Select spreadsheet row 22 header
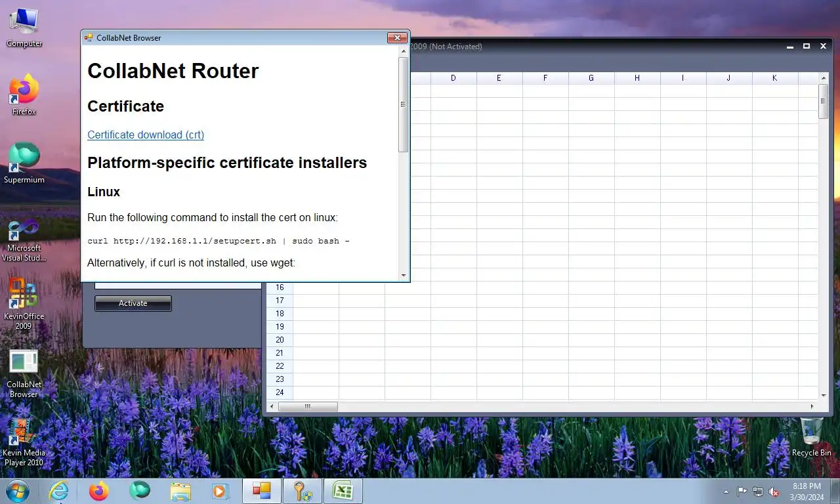 (x=280, y=366)
